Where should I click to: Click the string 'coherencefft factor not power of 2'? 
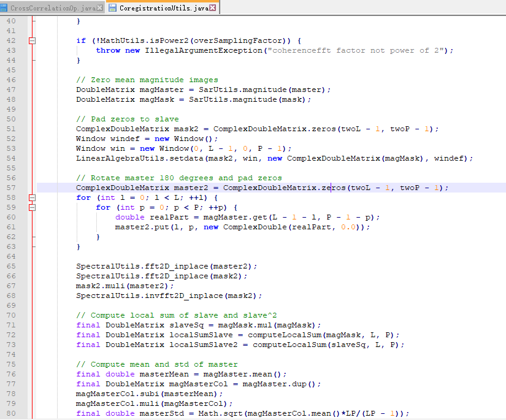[x=356, y=50]
